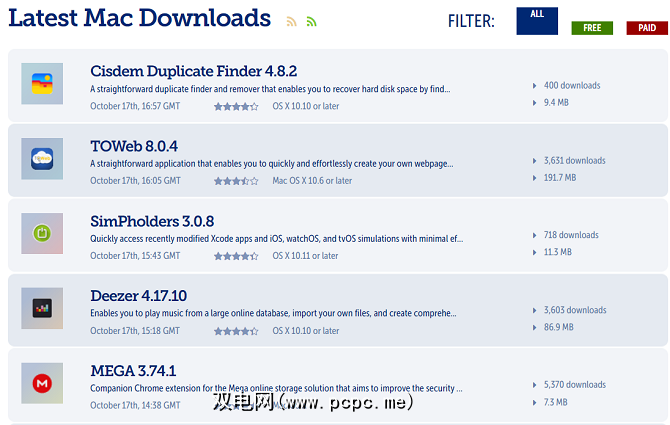Click the '191.7 MB' size text
The width and height of the screenshot is (670, 425).
point(560,178)
